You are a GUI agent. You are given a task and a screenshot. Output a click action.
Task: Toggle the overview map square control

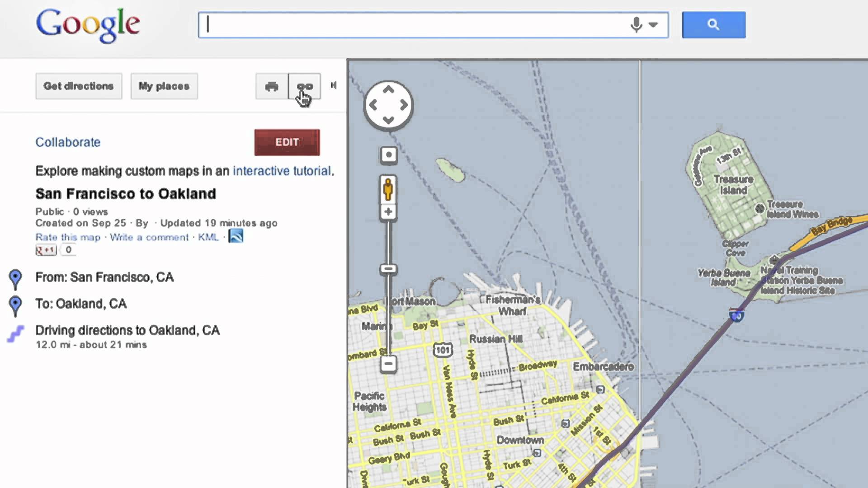388,155
